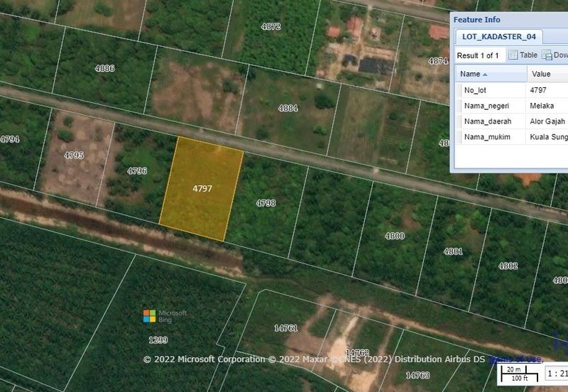The image size is (568, 392).
Task: Click the Feature Info panel title
Action: click(476, 20)
